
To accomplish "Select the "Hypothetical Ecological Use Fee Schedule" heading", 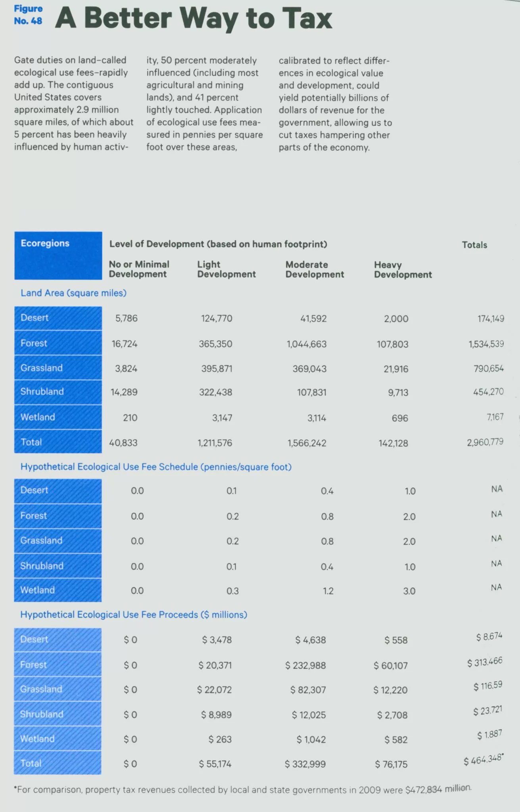I will click(x=156, y=467).
